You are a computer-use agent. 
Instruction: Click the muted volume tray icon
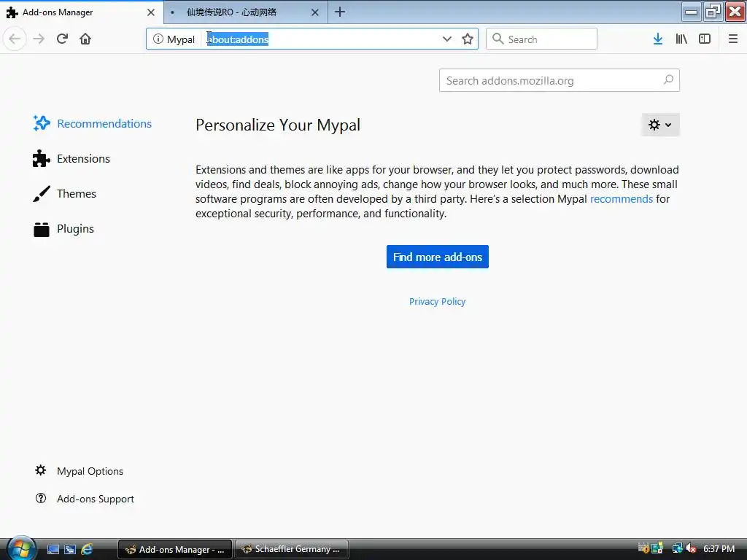[x=691, y=548]
